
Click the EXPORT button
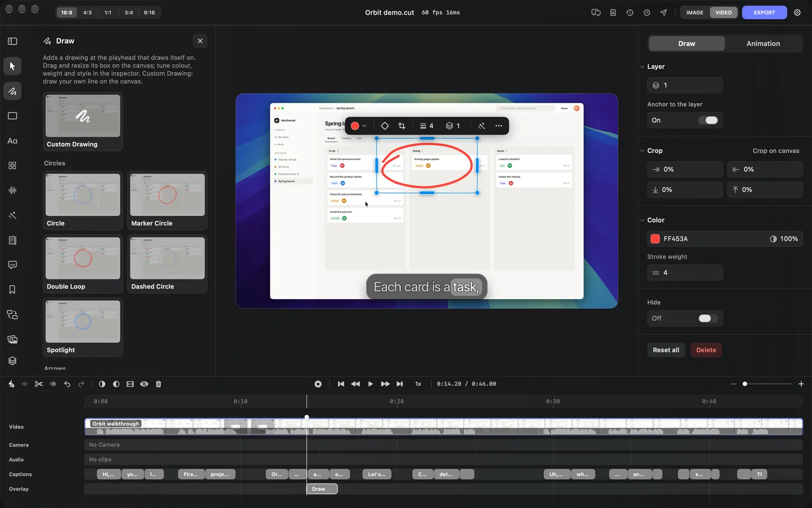click(x=764, y=13)
